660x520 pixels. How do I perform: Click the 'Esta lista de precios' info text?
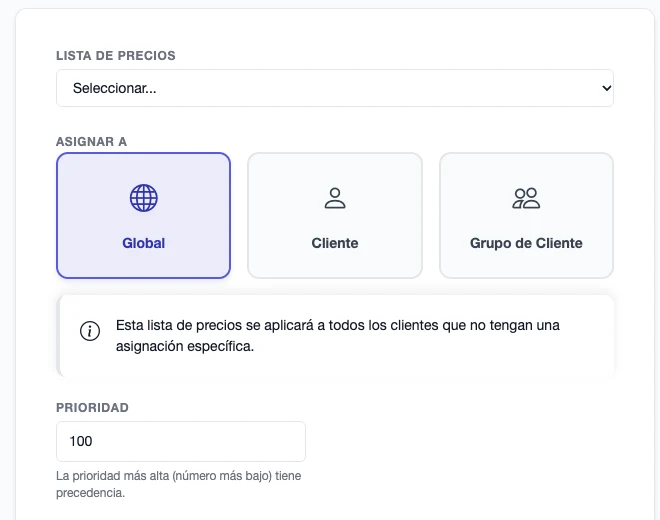(x=338, y=336)
